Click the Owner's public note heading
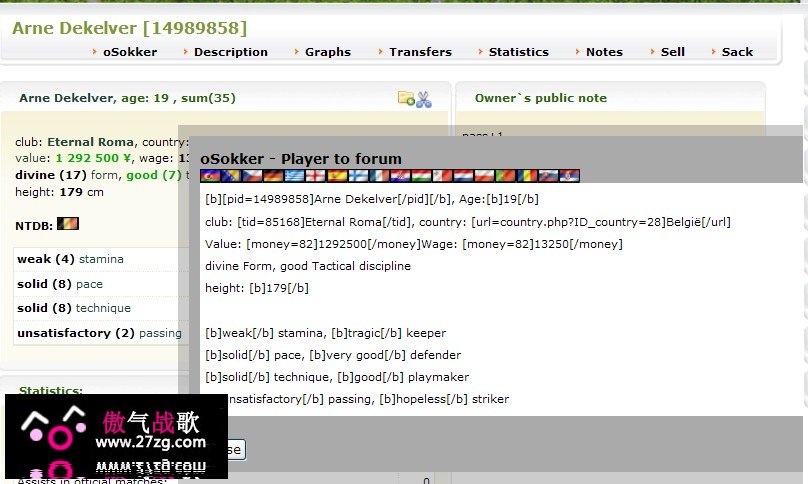This screenshot has height=484, width=808. pyautogui.click(x=541, y=98)
